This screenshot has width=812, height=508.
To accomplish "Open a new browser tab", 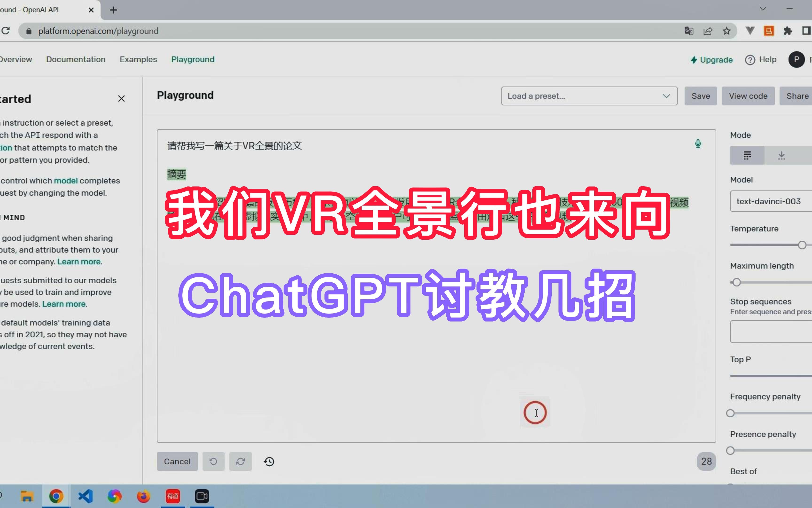I will 113,10.
